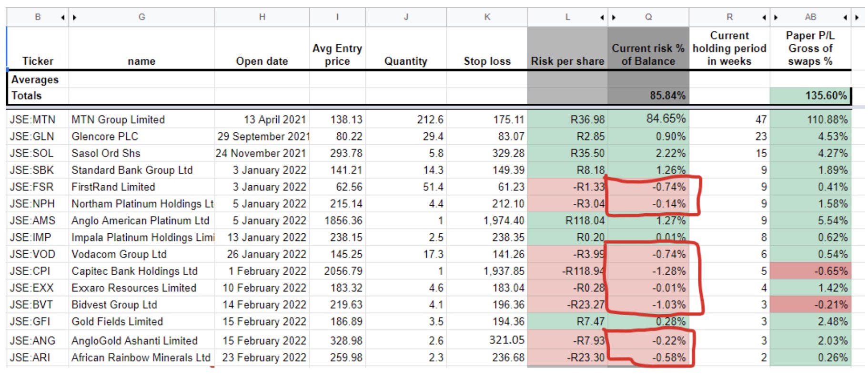Select column K header

tap(487, 17)
